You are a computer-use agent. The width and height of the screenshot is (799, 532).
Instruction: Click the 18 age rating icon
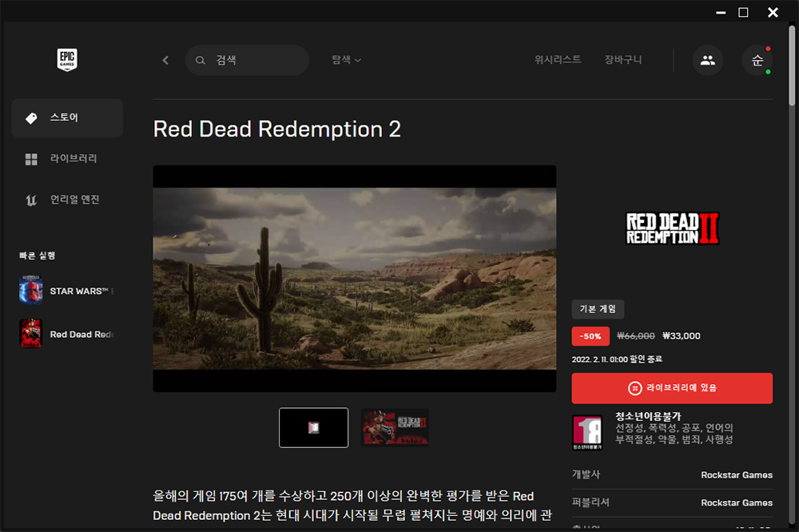point(587,433)
